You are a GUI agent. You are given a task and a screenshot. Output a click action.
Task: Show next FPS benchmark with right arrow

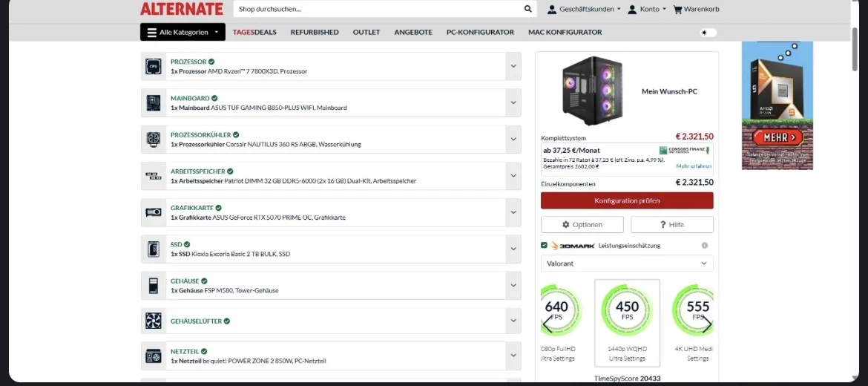pos(707,324)
